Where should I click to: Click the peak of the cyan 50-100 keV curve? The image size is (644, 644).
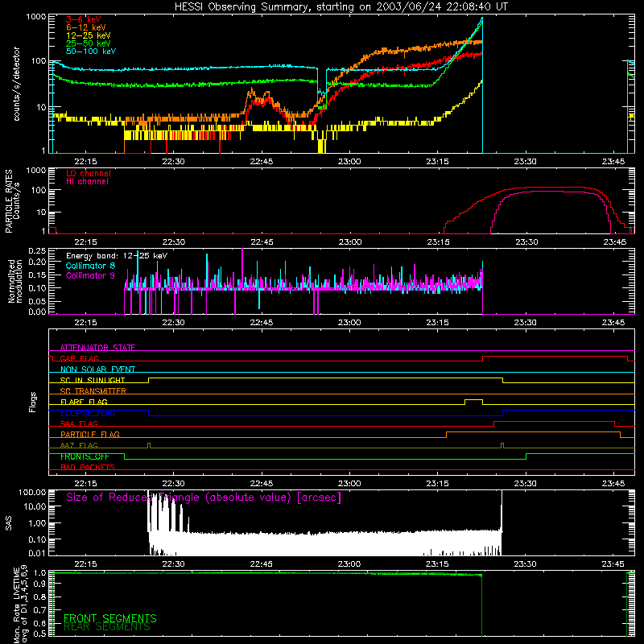(x=481, y=19)
